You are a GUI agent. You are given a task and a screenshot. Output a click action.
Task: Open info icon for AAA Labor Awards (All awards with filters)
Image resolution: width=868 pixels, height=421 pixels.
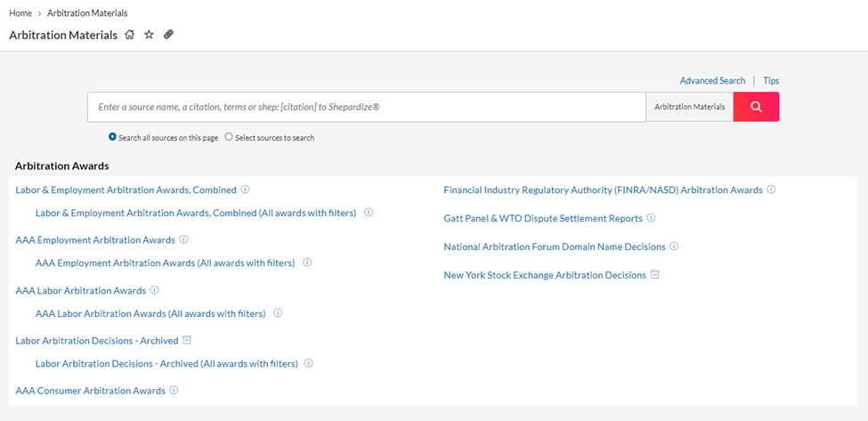tap(278, 312)
